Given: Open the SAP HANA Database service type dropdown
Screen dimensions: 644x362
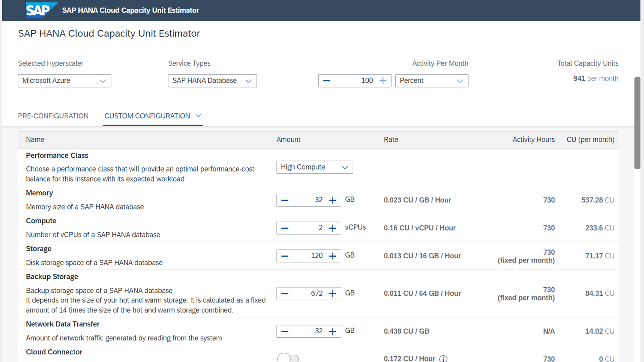Looking at the screenshot, I should coord(212,81).
